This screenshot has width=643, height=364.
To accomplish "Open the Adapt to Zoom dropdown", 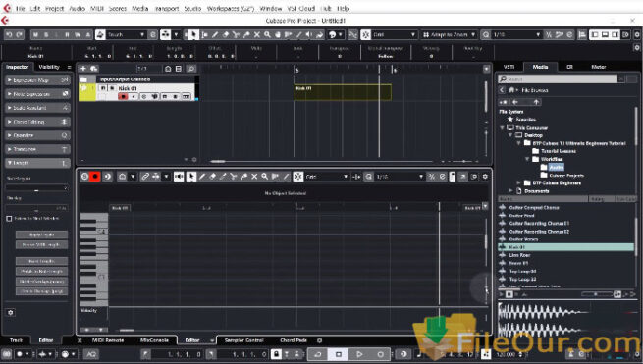I will tap(449, 35).
